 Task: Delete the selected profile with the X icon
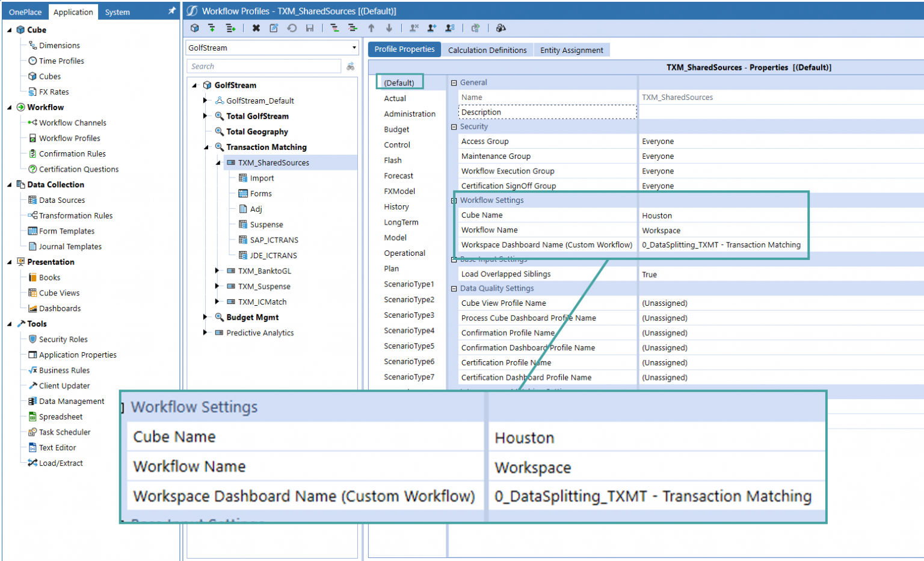point(256,28)
